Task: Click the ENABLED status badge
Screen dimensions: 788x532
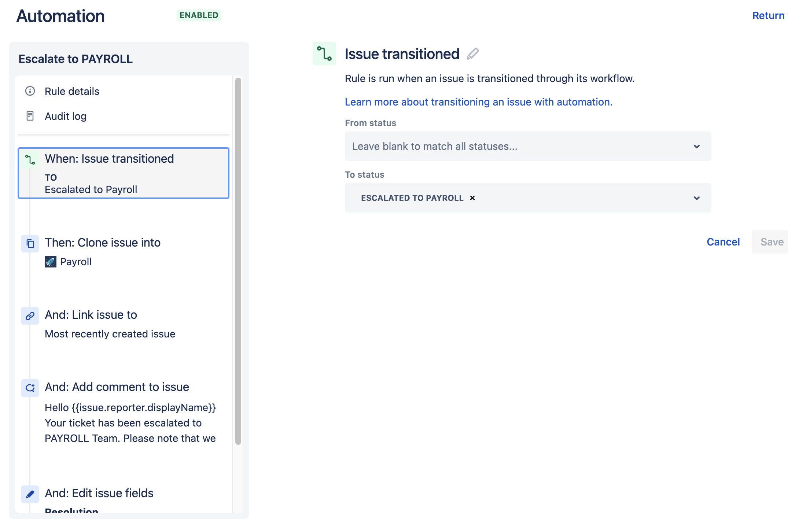Action: (199, 15)
